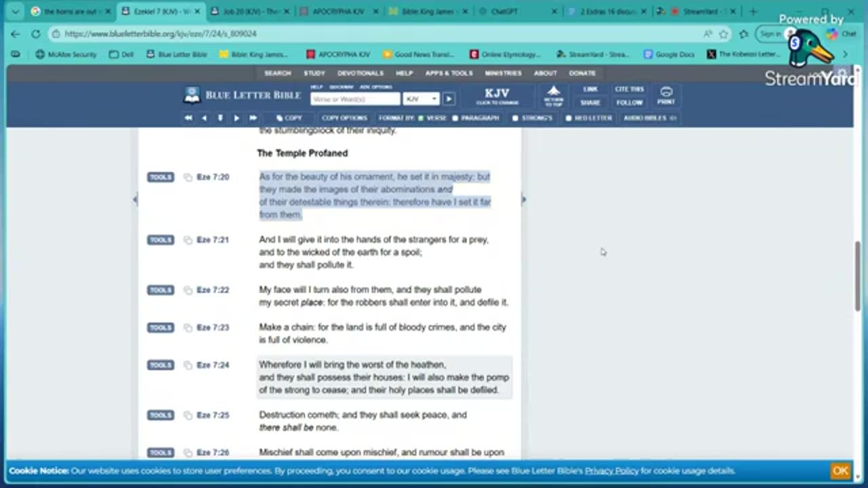Image resolution: width=868 pixels, height=488 pixels.
Task: Expand the left side panel arrow
Action: (x=135, y=199)
